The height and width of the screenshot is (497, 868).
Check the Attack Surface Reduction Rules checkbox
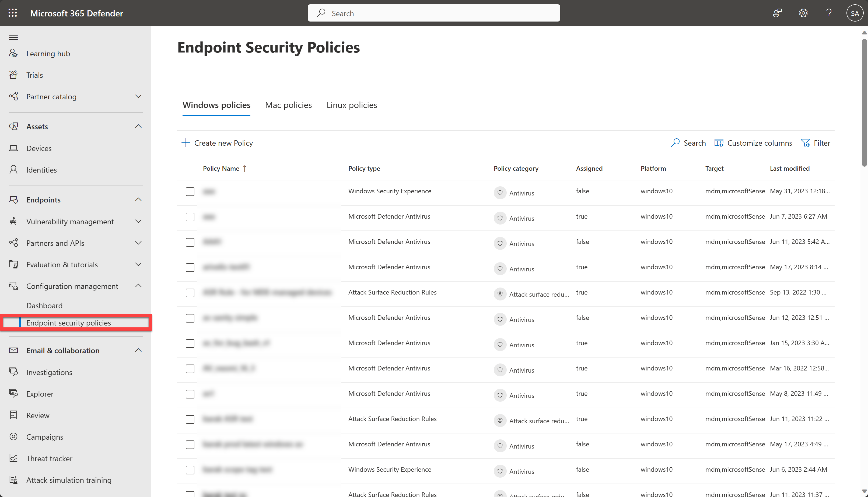pos(190,292)
